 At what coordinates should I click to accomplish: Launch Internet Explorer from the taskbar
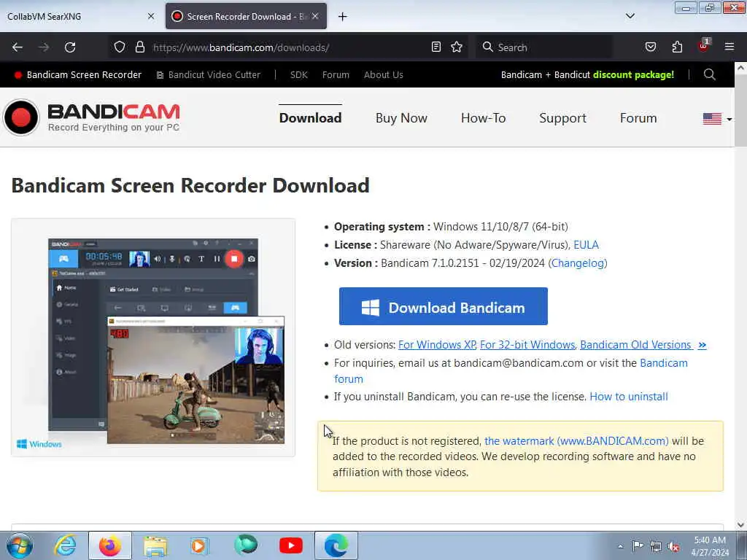coord(65,545)
